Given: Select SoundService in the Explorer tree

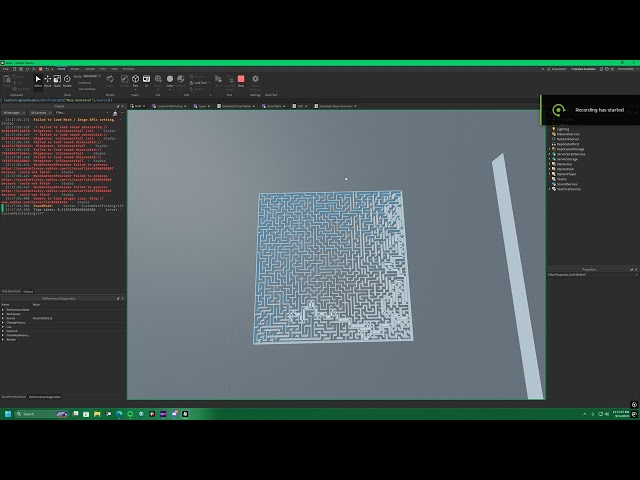Looking at the screenshot, I should [567, 184].
